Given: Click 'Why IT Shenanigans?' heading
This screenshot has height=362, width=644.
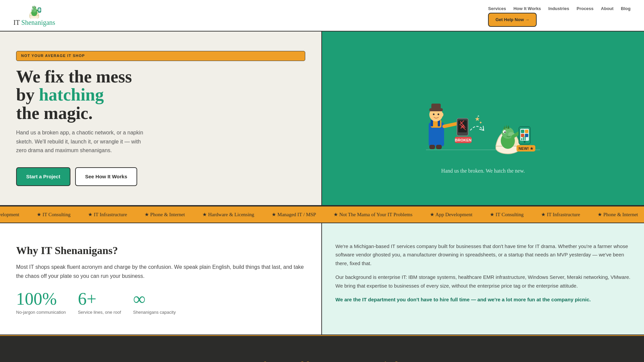Looking at the screenshot, I should click(67, 250).
